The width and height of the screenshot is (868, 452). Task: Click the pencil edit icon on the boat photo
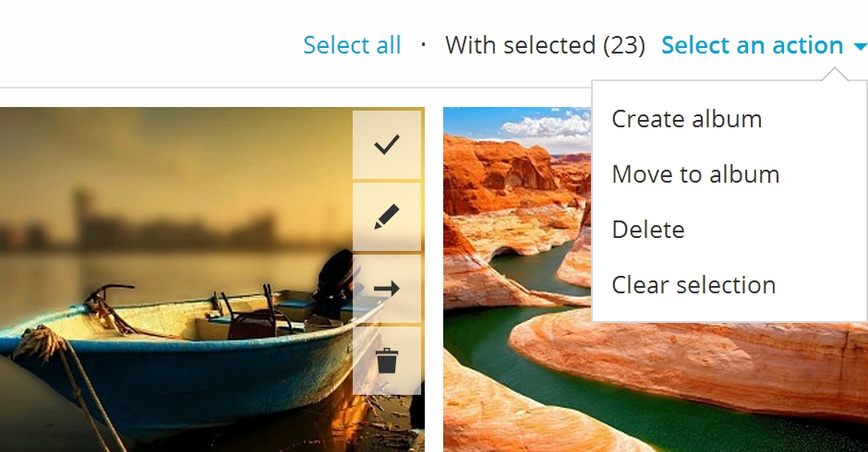click(x=387, y=217)
